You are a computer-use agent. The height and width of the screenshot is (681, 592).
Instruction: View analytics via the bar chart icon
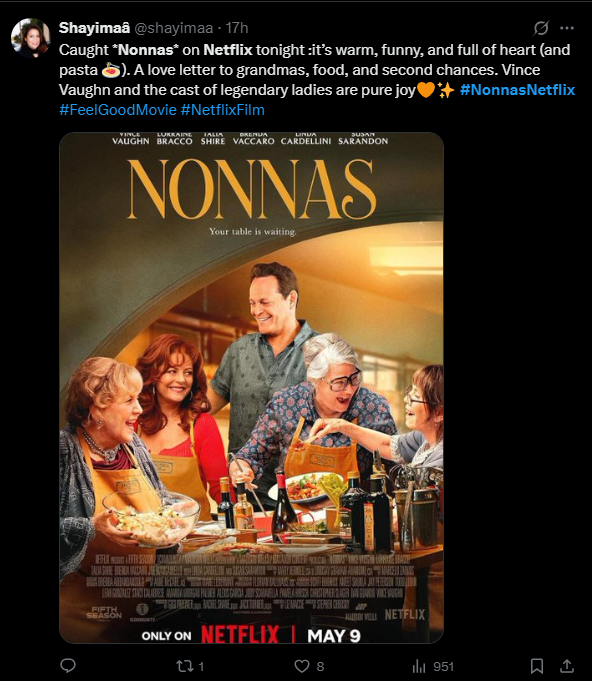point(419,666)
